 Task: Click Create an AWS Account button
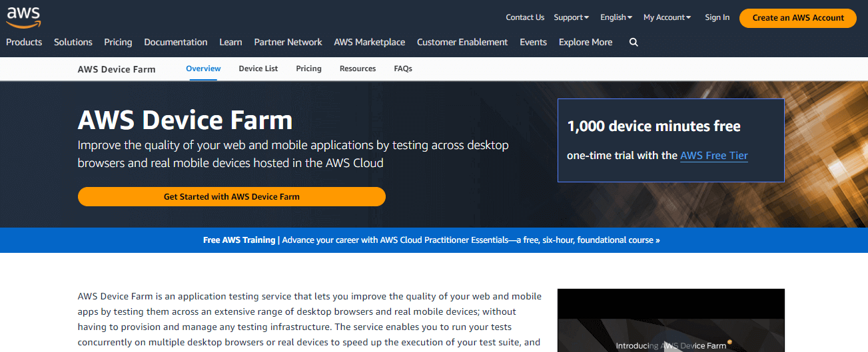point(798,18)
